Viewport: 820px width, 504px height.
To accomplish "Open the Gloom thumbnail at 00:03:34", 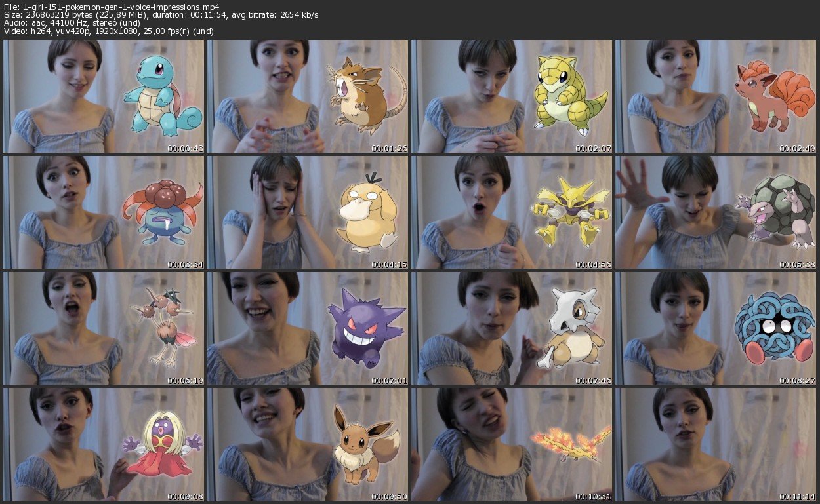I will click(x=104, y=212).
